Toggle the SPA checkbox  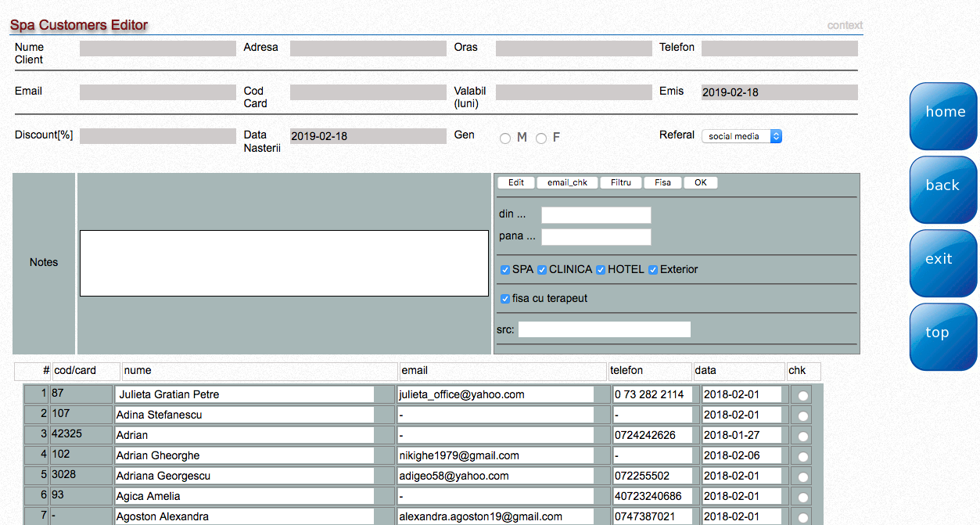point(505,270)
